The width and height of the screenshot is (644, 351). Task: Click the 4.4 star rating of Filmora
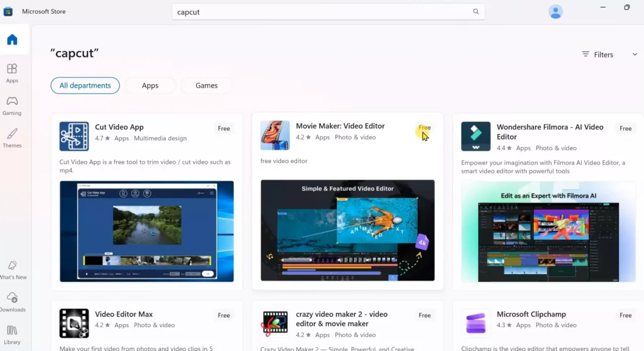504,148
